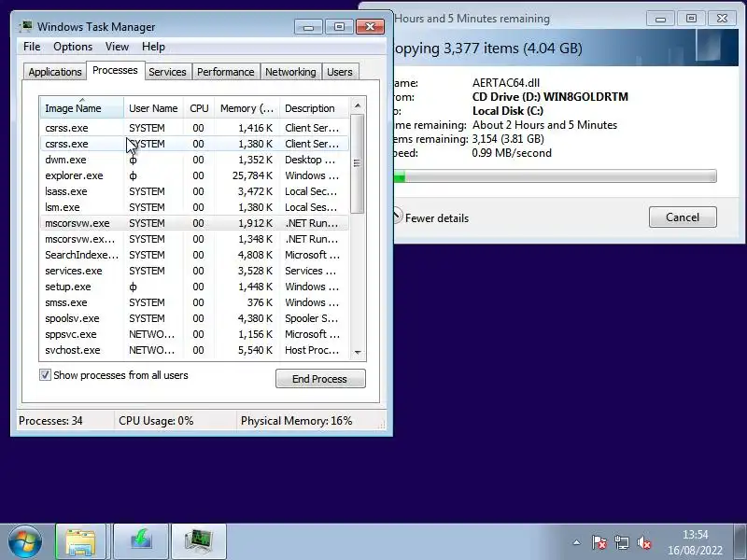Select mscorsvw.exe row with 1,912 K
The height and width of the screenshot is (560, 747).
194,223
